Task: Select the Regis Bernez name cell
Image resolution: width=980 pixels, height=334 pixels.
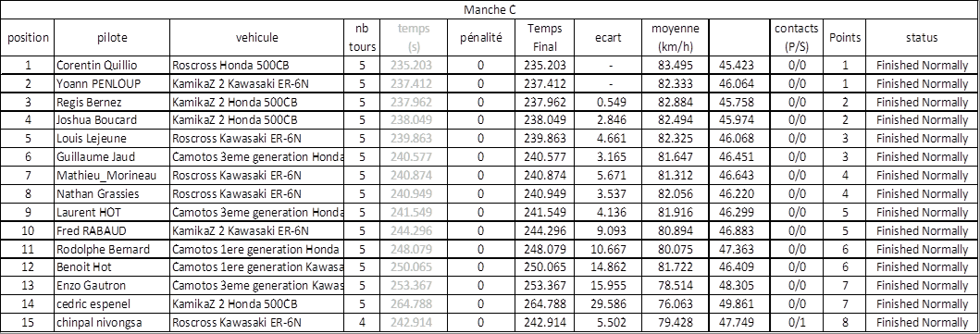Action: click(x=112, y=102)
